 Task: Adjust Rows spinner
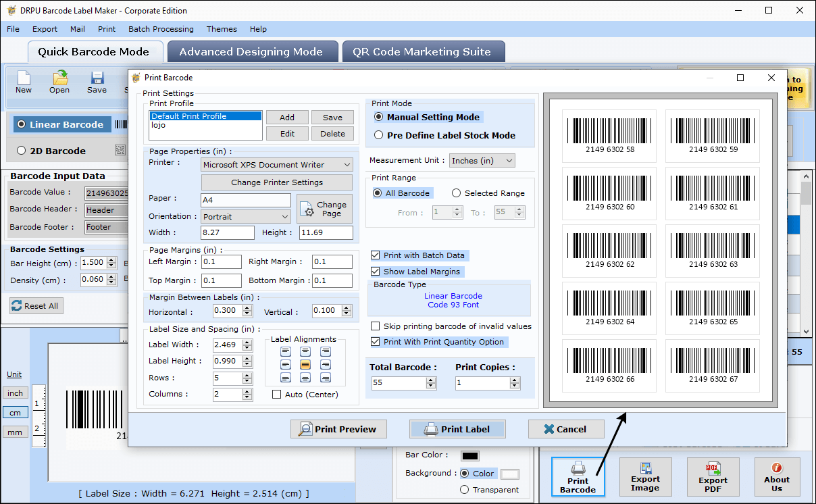(x=247, y=378)
